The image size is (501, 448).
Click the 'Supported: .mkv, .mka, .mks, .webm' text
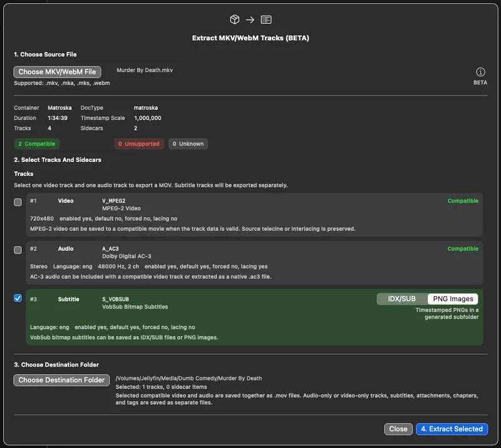coord(61,83)
